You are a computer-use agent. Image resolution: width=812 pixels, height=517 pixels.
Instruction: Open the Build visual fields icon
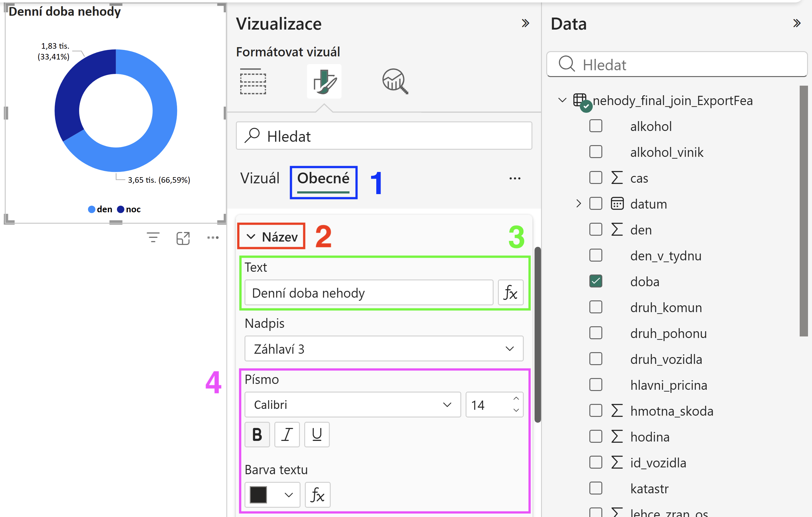(x=253, y=81)
